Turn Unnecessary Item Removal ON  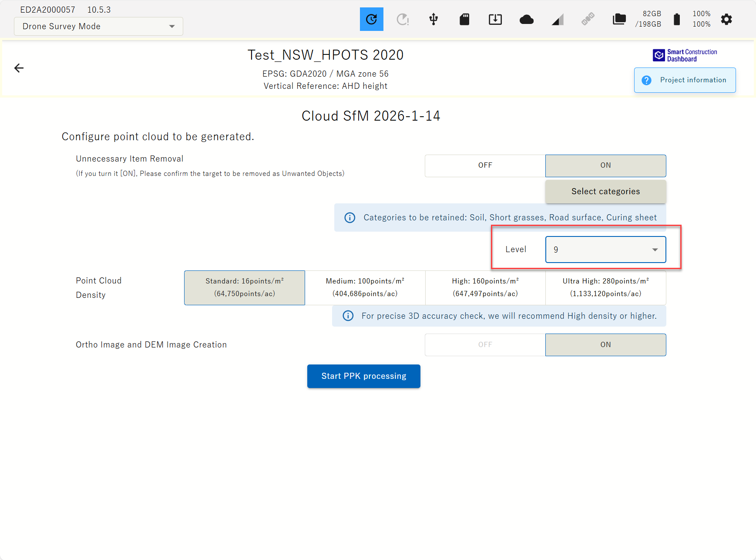pos(605,165)
